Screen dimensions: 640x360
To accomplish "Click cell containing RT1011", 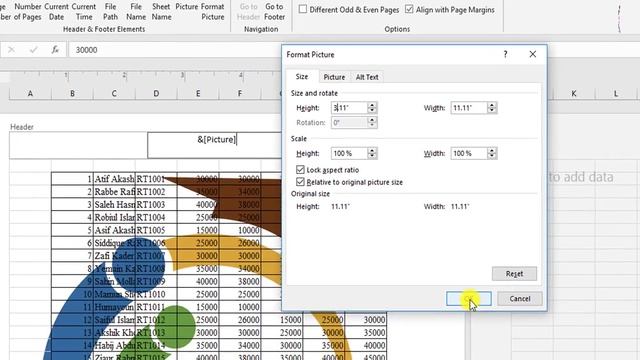I will click(156, 307).
